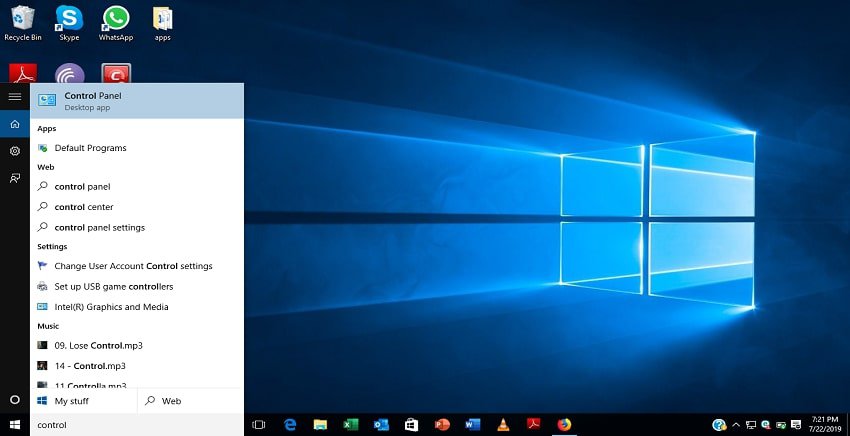Image resolution: width=850 pixels, height=436 pixels.
Task: Expand the search panel hamburger menu
Action: (x=15, y=97)
